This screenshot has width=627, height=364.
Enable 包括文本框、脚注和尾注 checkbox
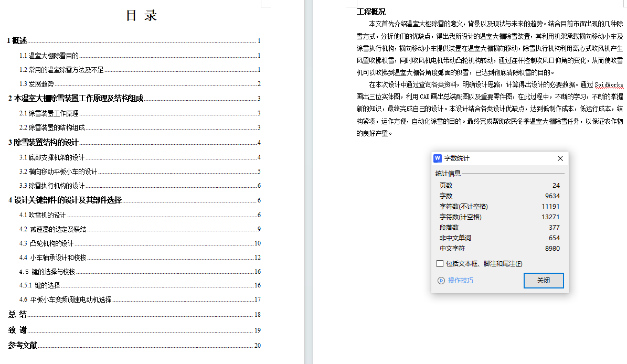click(x=440, y=264)
